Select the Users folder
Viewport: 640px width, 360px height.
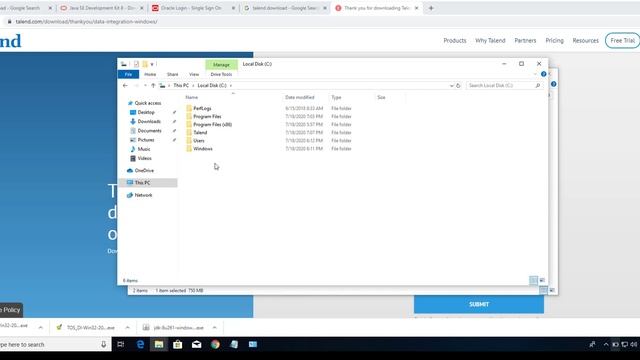click(x=199, y=140)
